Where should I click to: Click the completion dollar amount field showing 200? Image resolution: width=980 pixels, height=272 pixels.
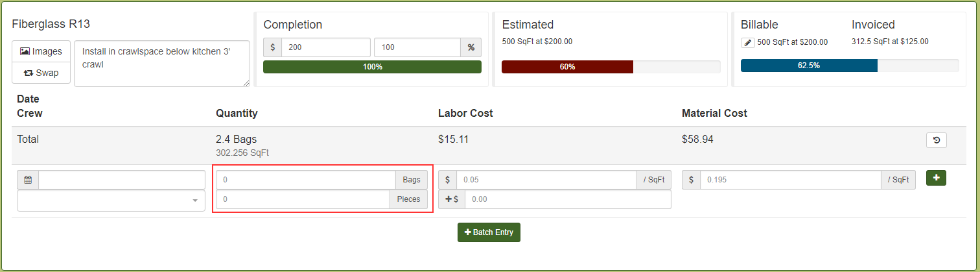tap(326, 47)
